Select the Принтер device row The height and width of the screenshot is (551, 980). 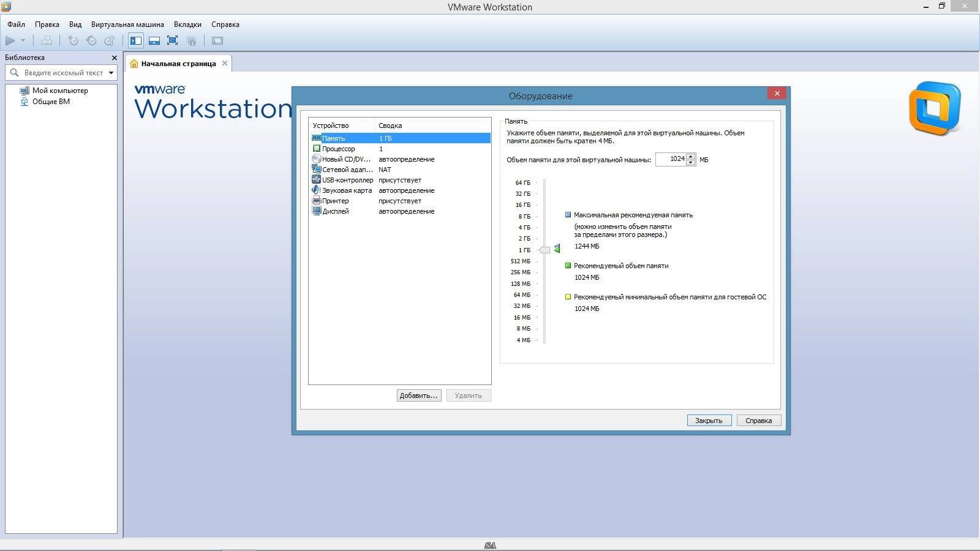click(x=401, y=201)
